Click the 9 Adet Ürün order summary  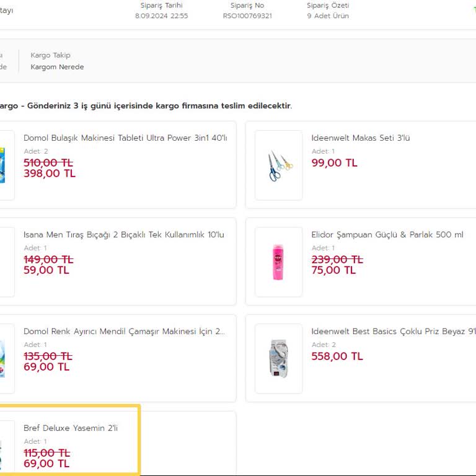327,16
